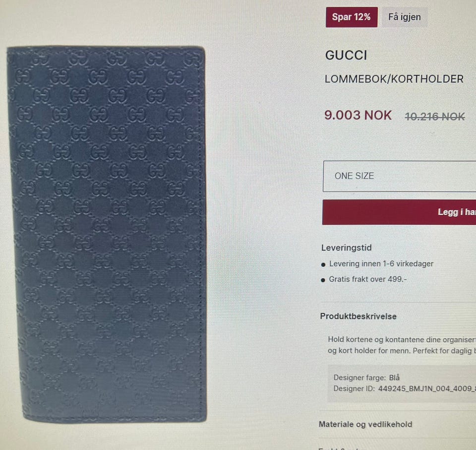Click the LOMMEBOK/KORTHOLDER product title
476x450 pixels.
394,79
